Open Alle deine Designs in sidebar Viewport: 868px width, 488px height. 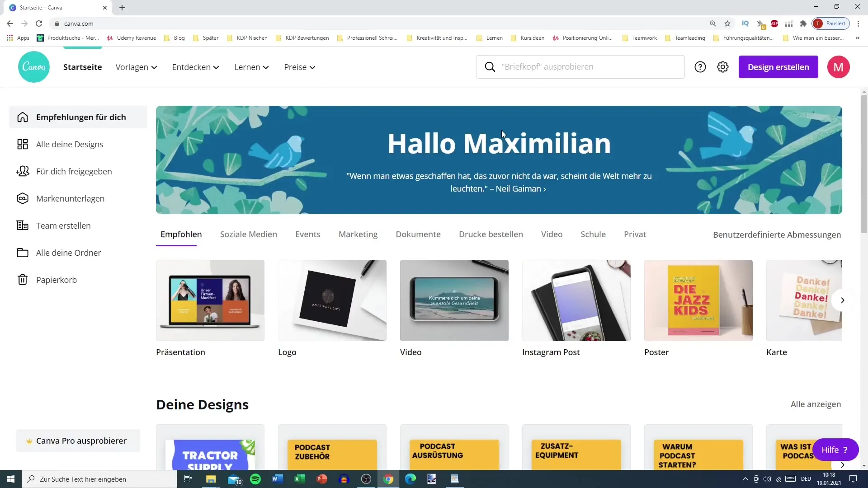point(78,144)
